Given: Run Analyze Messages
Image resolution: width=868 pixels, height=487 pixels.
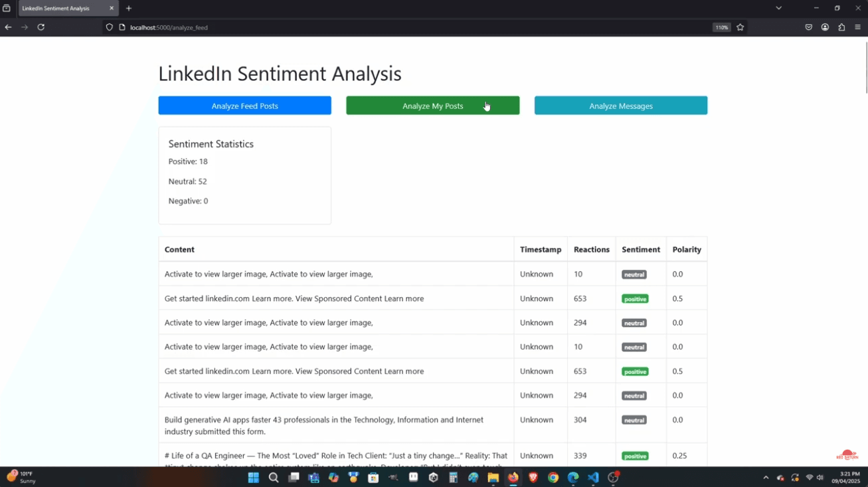Looking at the screenshot, I should tap(620, 105).
